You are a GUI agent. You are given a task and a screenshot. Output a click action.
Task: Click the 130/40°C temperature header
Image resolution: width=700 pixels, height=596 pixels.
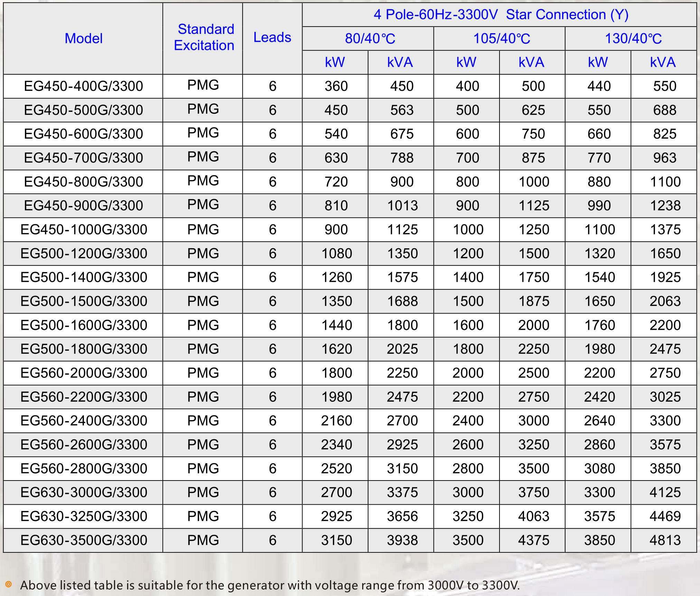(633, 38)
